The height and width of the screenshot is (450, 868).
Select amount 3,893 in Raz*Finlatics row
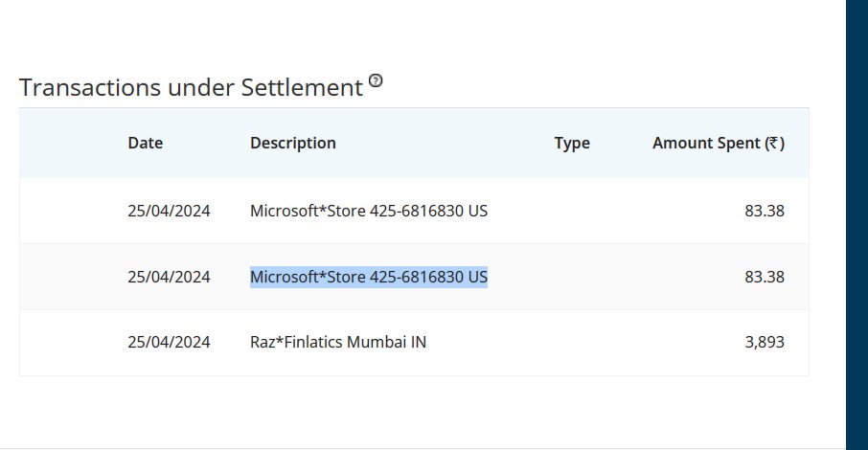765,342
